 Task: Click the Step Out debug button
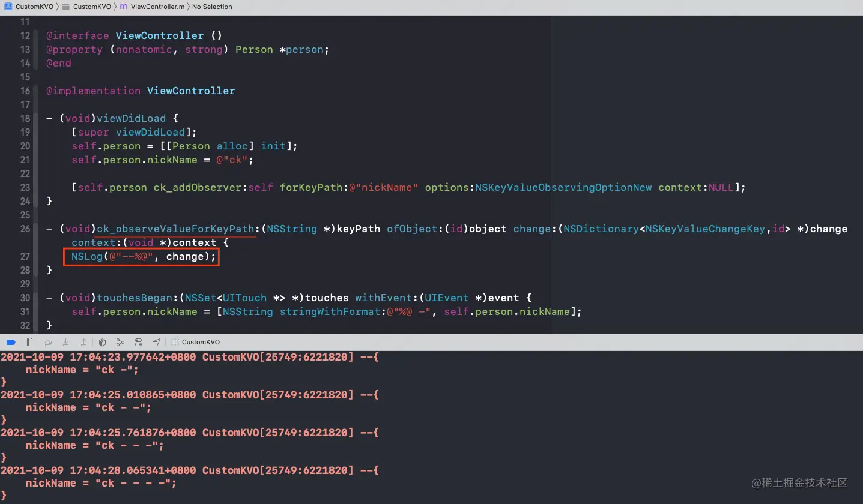84,342
